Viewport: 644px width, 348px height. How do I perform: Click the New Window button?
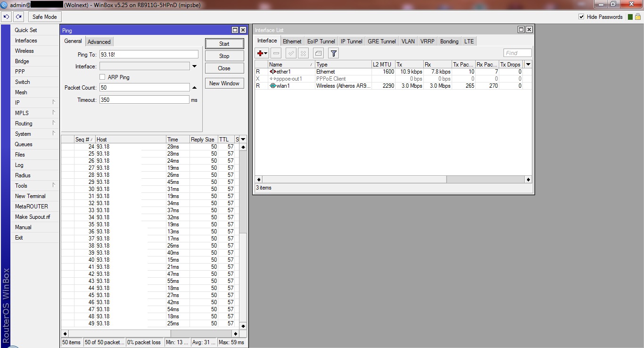[224, 83]
